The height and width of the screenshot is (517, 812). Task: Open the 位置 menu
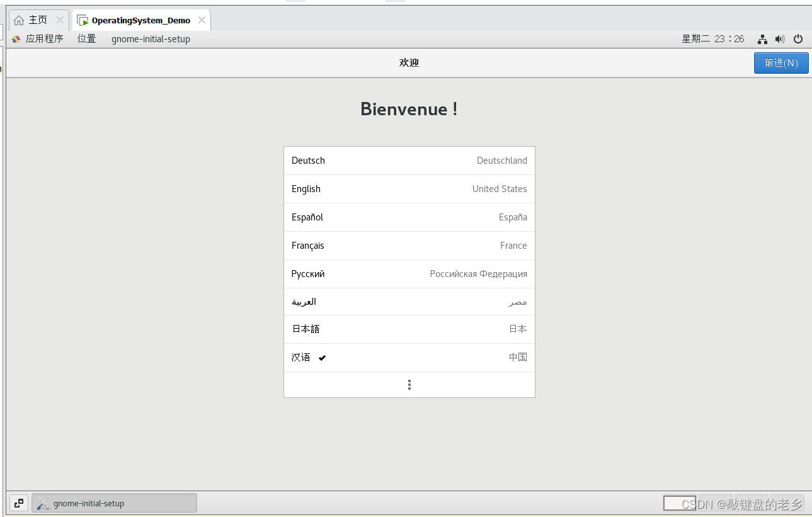[87, 39]
